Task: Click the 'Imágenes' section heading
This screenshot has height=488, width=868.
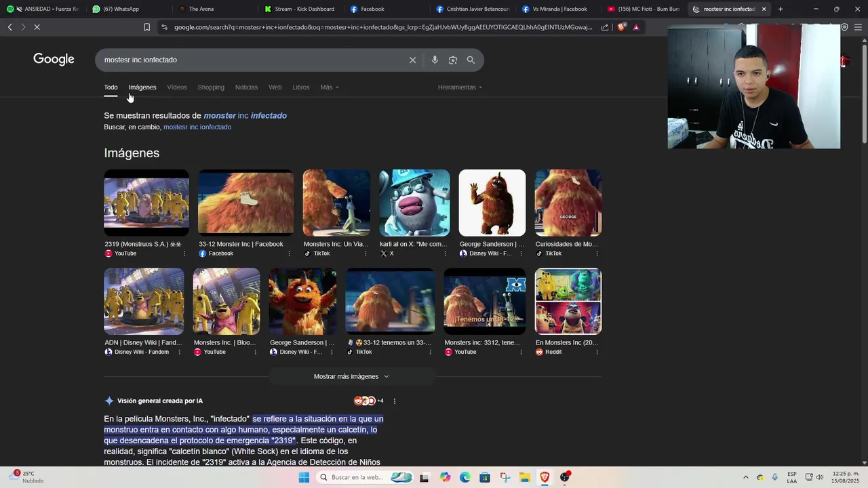Action: (x=132, y=152)
